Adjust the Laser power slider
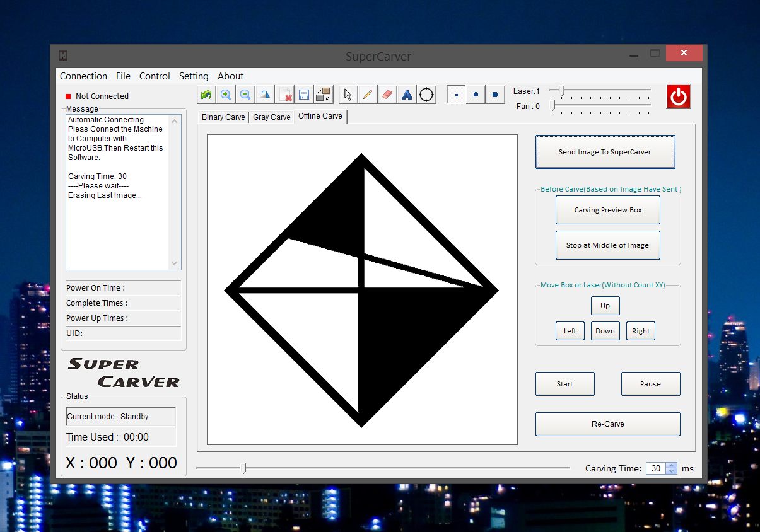 [x=563, y=91]
